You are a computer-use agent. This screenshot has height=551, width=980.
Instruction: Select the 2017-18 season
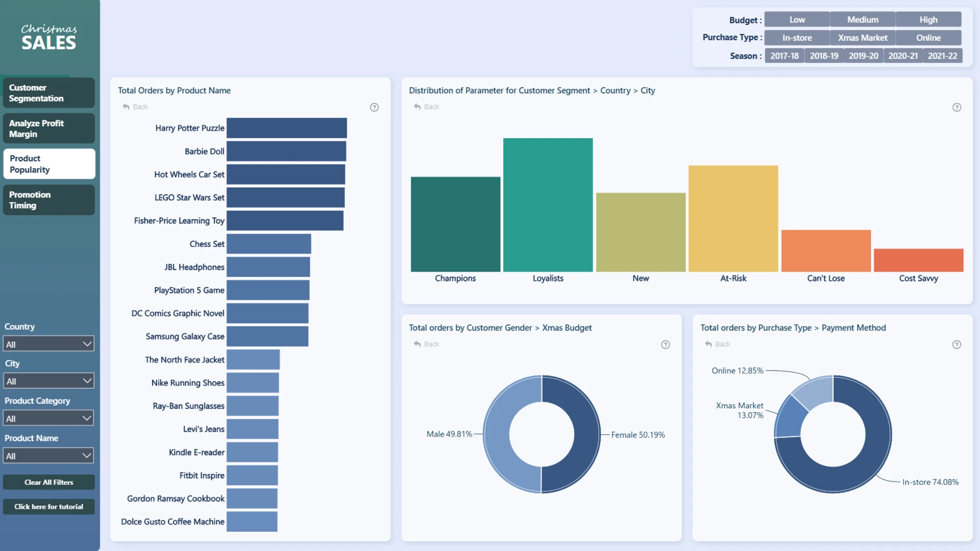coord(785,56)
